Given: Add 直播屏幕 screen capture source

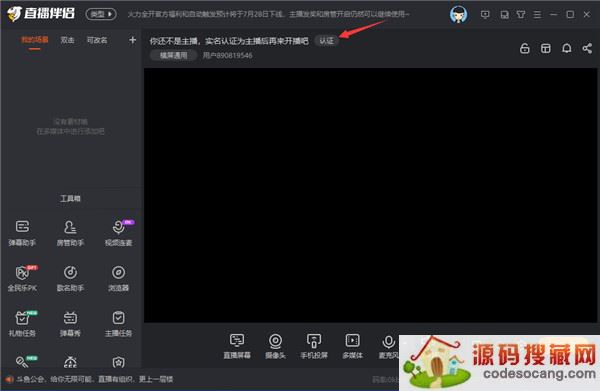Looking at the screenshot, I should pos(237,346).
